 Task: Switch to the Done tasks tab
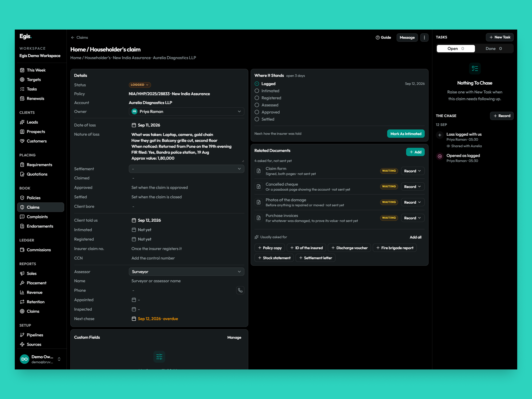[x=494, y=48]
